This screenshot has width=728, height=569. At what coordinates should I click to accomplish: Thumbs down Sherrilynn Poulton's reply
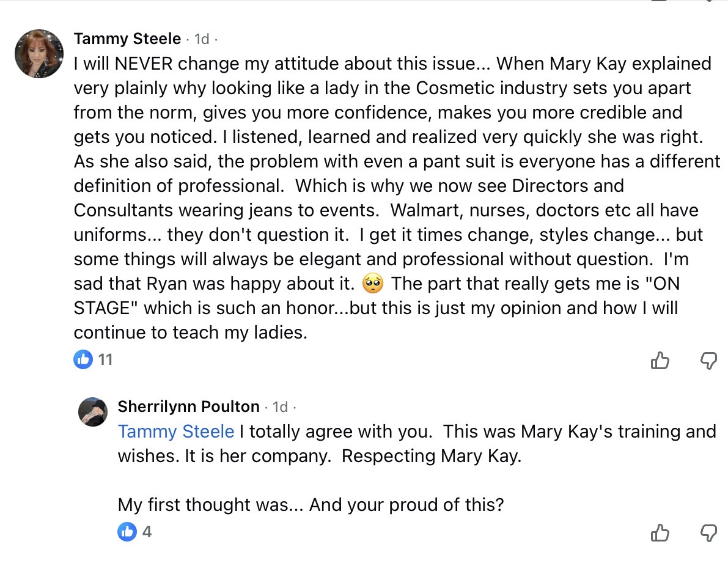pyautogui.click(x=708, y=533)
